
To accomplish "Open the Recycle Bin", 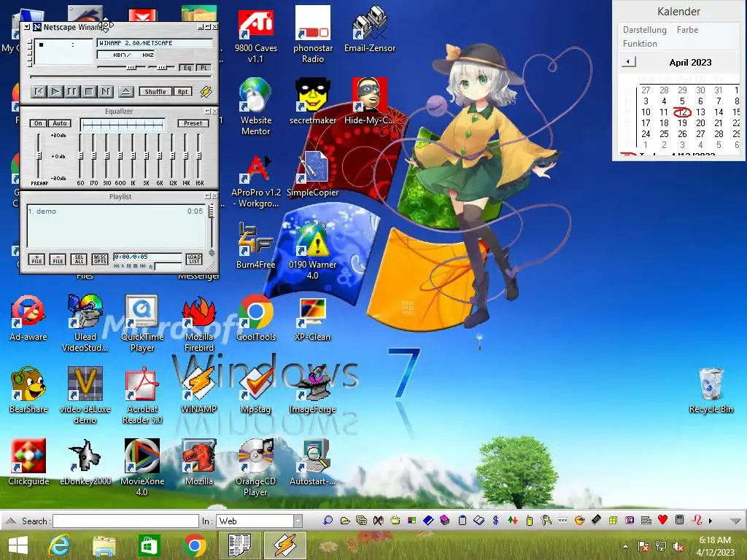I will click(711, 389).
